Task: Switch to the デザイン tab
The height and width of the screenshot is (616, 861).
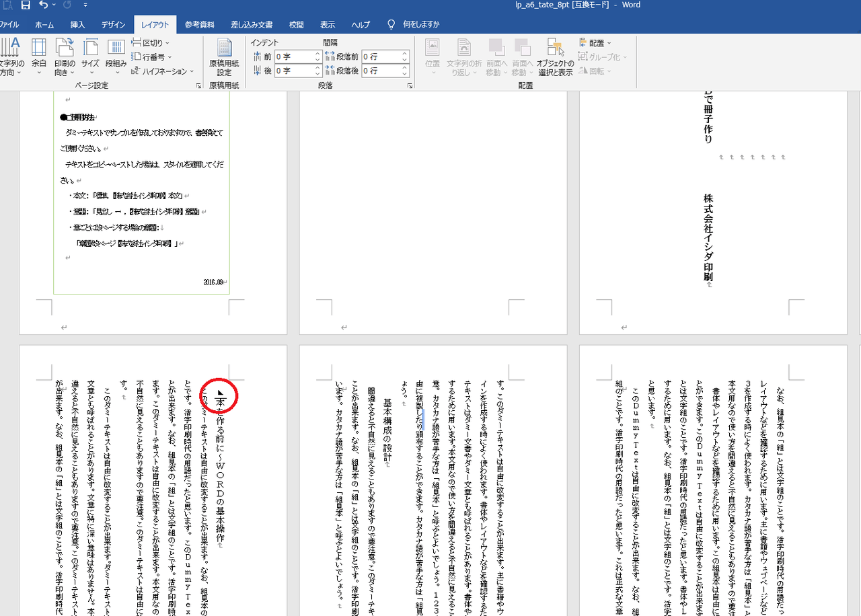Action: [x=114, y=25]
